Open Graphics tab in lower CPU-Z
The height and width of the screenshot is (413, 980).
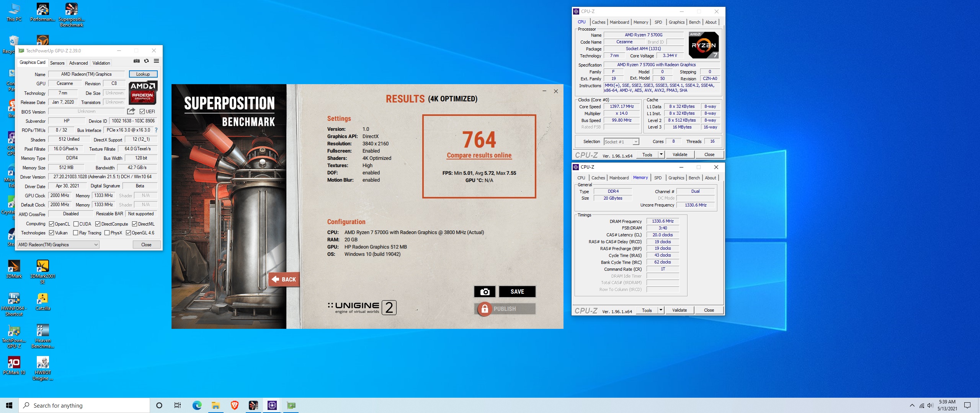[x=676, y=178]
